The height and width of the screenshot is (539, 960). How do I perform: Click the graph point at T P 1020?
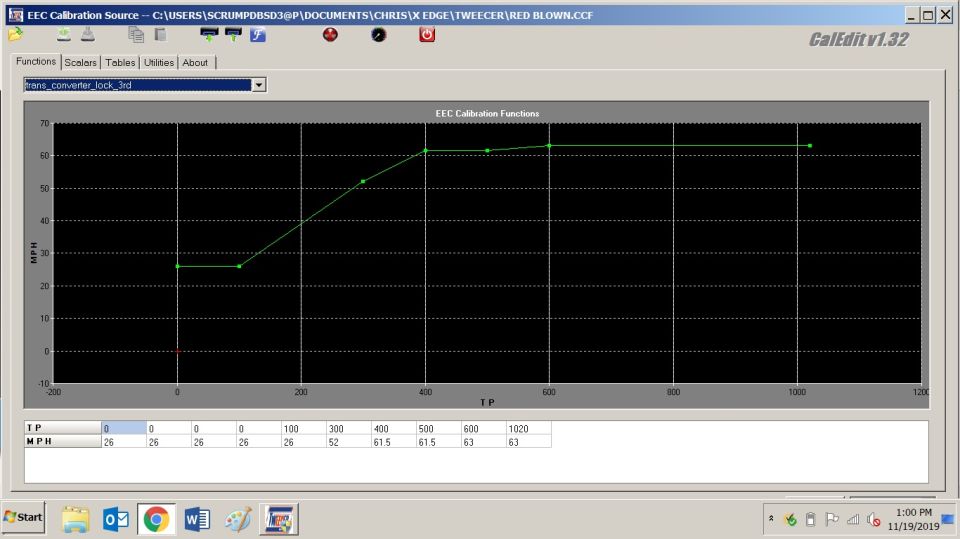tap(810, 146)
